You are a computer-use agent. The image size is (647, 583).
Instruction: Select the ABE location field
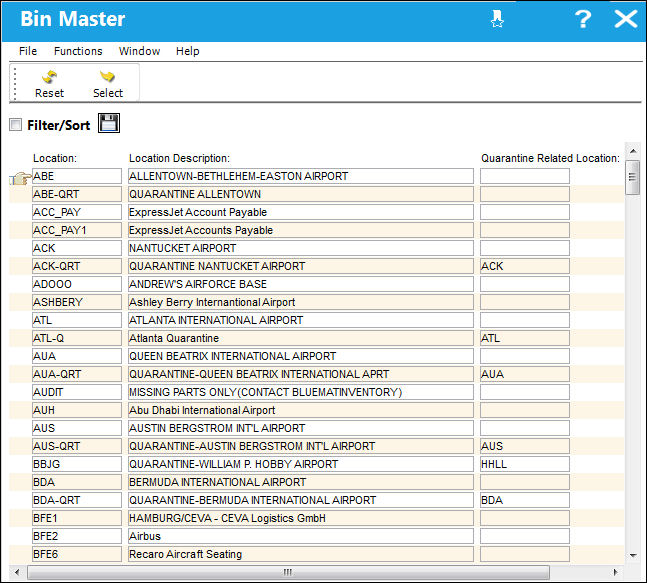click(x=77, y=176)
